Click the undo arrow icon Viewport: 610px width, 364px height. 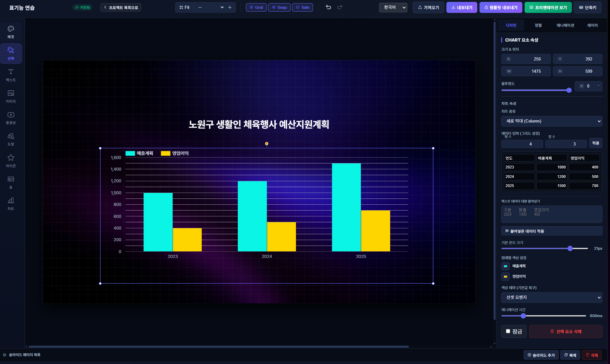click(x=328, y=7)
